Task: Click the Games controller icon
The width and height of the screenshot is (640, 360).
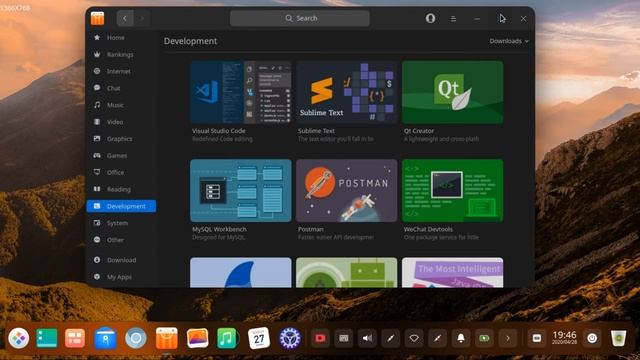Action: [x=97, y=156]
